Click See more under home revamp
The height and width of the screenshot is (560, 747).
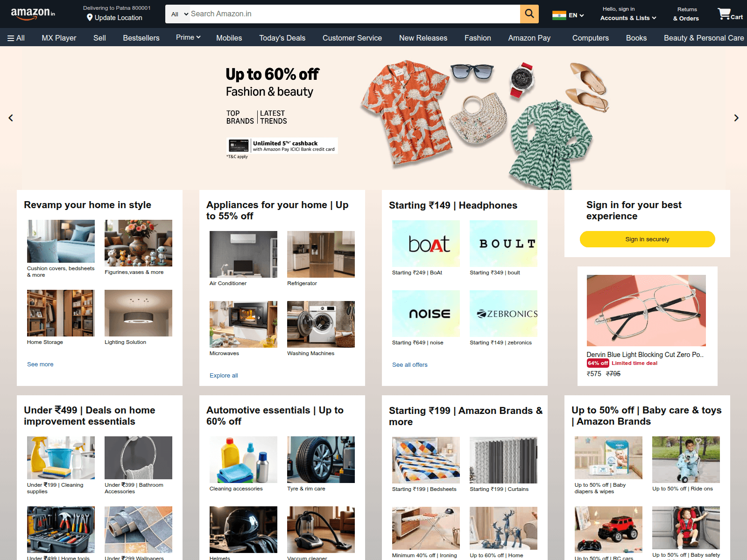(40, 364)
